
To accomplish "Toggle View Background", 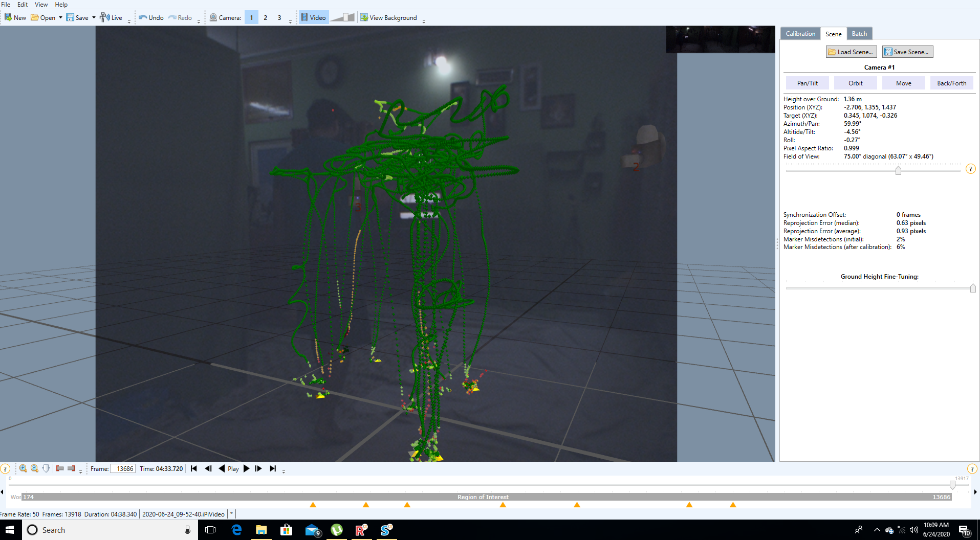I will 388,17.
